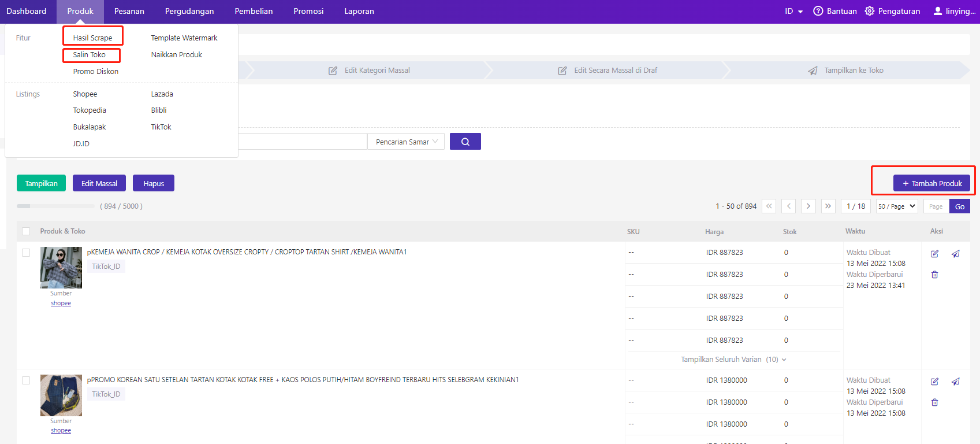Click edit icon for KEMEJA WANITA CROP product

(x=934, y=254)
